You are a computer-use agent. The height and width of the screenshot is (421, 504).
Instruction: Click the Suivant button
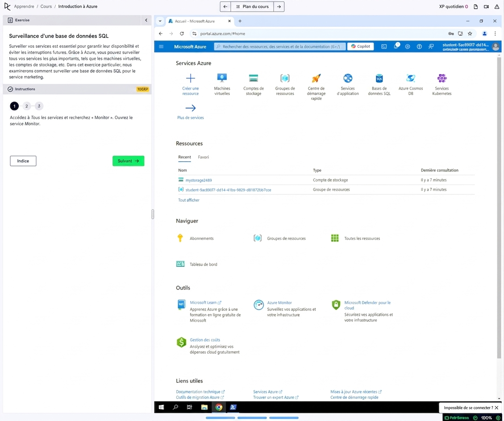[128, 161]
